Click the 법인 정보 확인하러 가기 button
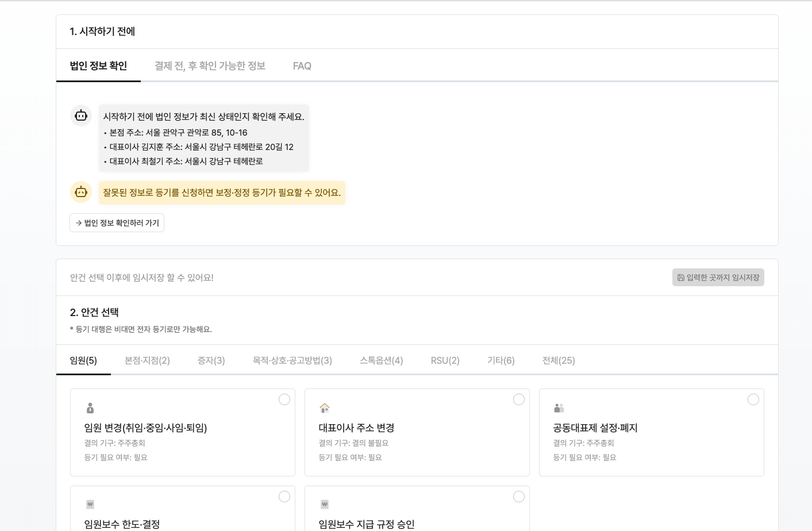The height and width of the screenshot is (531, 812). pos(117,223)
